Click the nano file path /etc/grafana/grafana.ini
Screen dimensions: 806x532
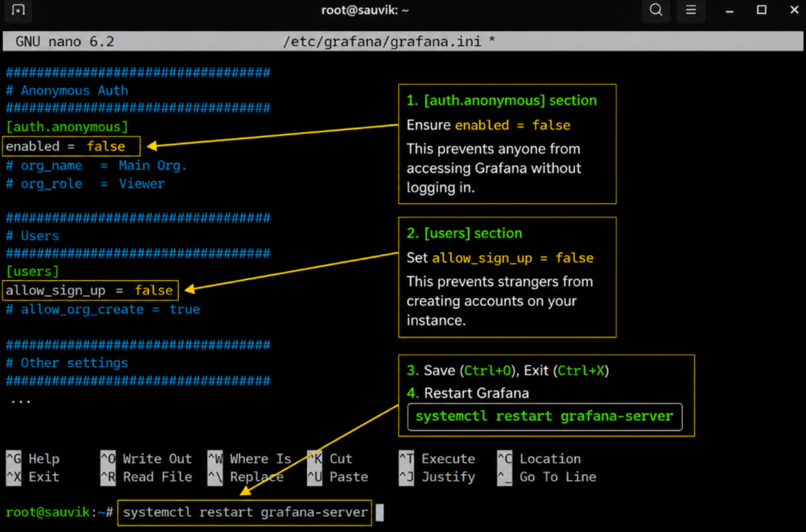pyautogui.click(x=383, y=42)
